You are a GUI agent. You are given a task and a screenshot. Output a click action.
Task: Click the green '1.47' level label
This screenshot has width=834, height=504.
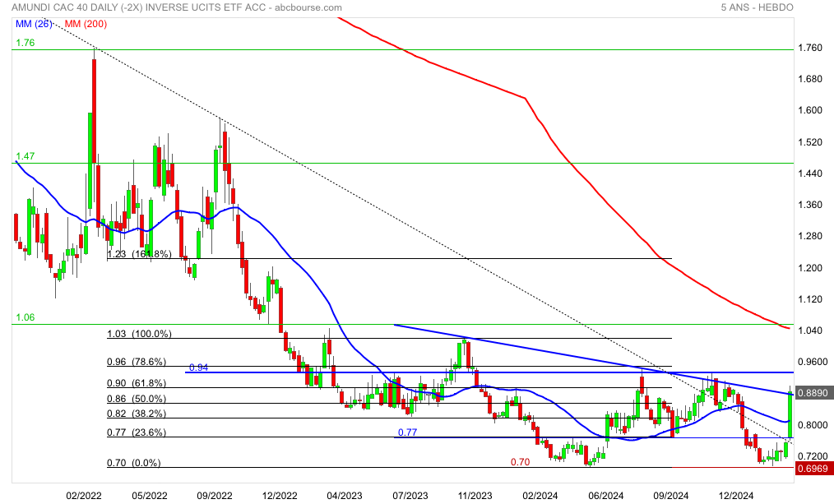pyautogui.click(x=25, y=155)
